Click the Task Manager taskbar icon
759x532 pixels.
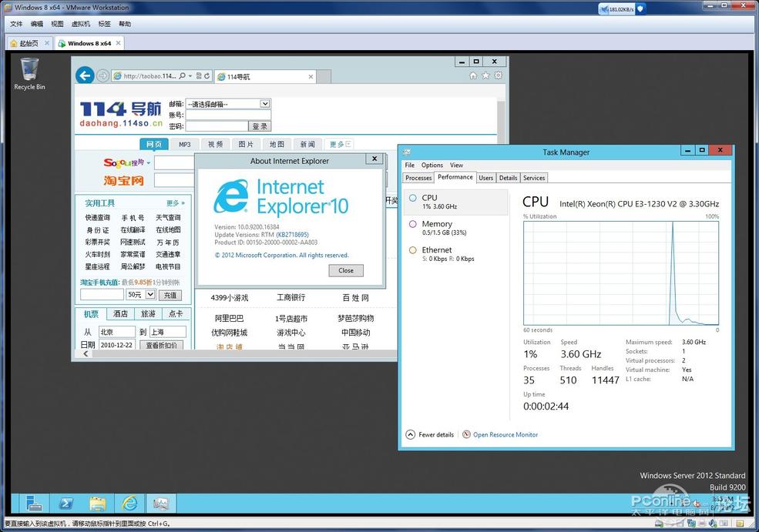161,504
